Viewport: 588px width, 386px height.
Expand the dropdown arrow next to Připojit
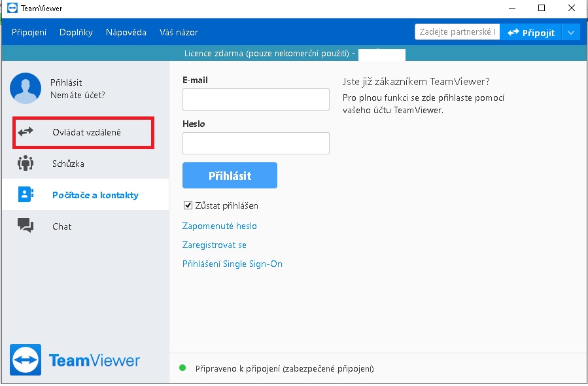point(571,33)
